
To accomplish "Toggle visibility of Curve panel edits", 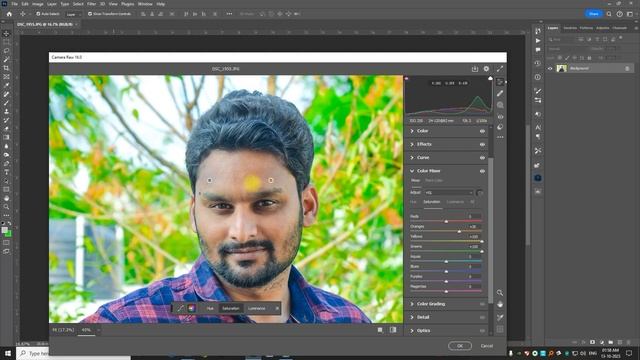I will pyautogui.click(x=482, y=158).
